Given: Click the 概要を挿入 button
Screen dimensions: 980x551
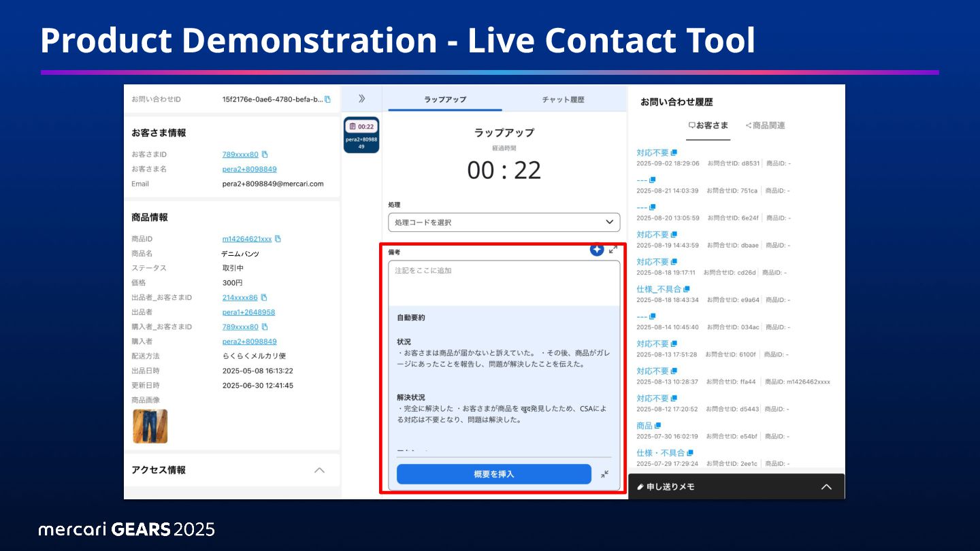Looking at the screenshot, I should [x=494, y=474].
